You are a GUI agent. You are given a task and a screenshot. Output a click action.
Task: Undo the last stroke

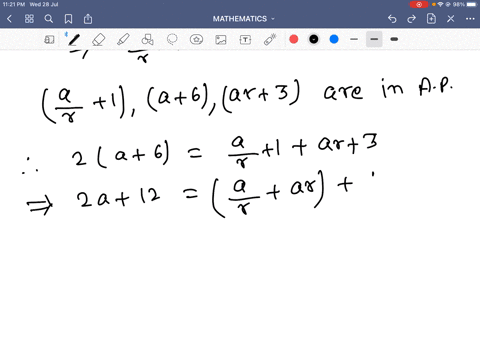(x=392, y=19)
